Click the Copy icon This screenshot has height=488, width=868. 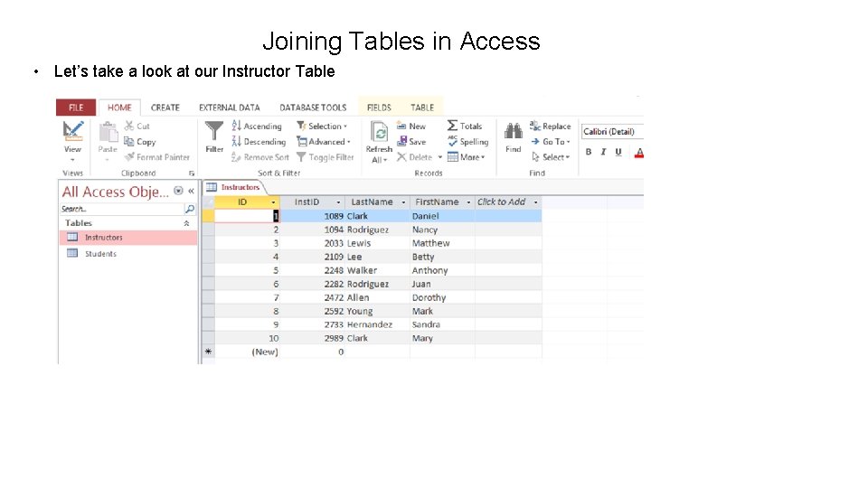pyautogui.click(x=129, y=142)
